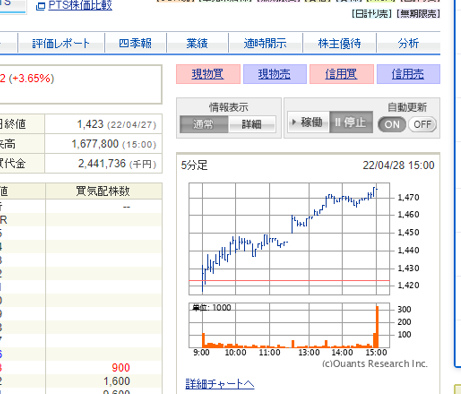461x394 pixels.
Task: Click the 信用買 button
Action: click(x=341, y=74)
